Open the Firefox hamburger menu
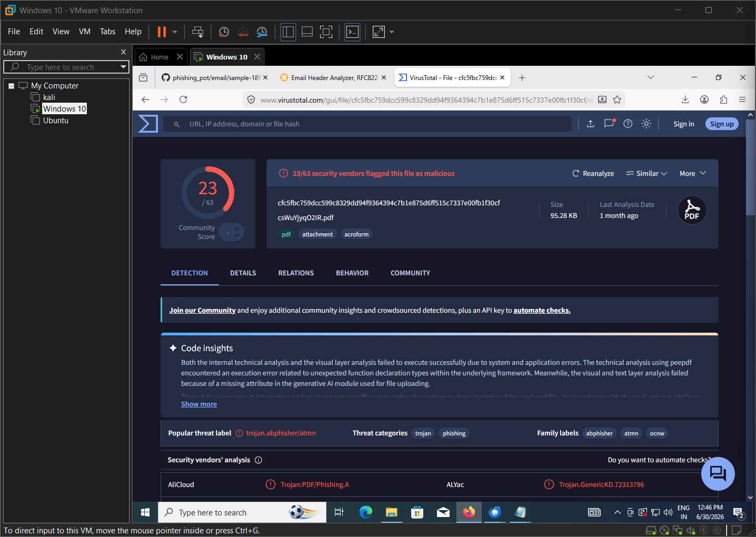The height and width of the screenshot is (537, 756). pyautogui.click(x=742, y=100)
